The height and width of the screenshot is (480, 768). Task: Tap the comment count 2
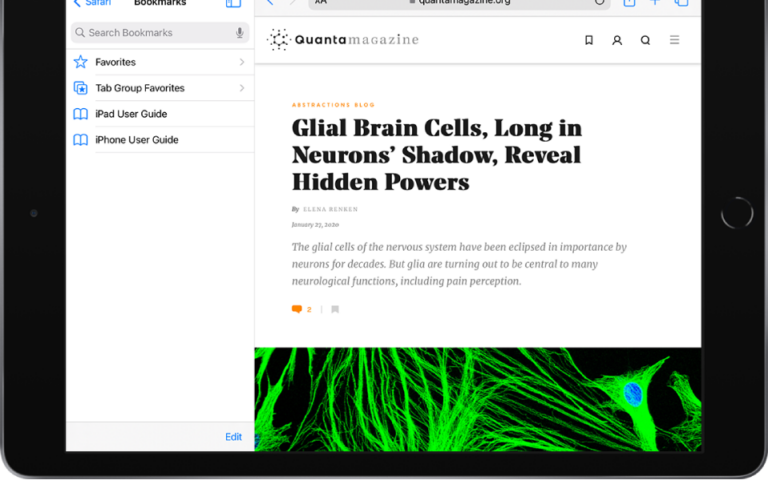(309, 310)
